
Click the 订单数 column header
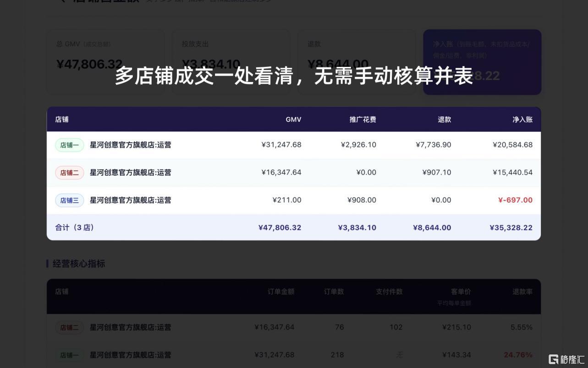334,292
